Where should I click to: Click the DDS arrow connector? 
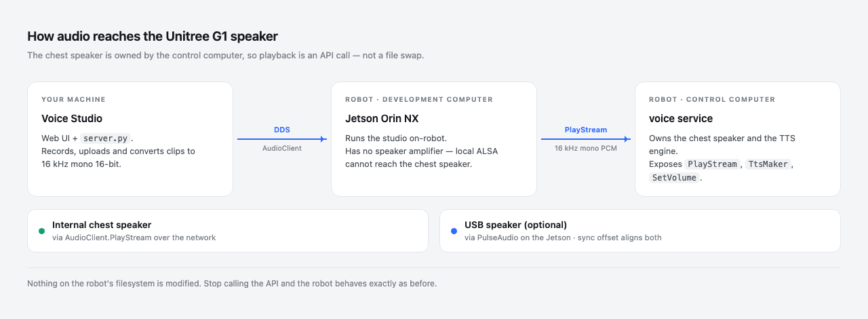282,139
